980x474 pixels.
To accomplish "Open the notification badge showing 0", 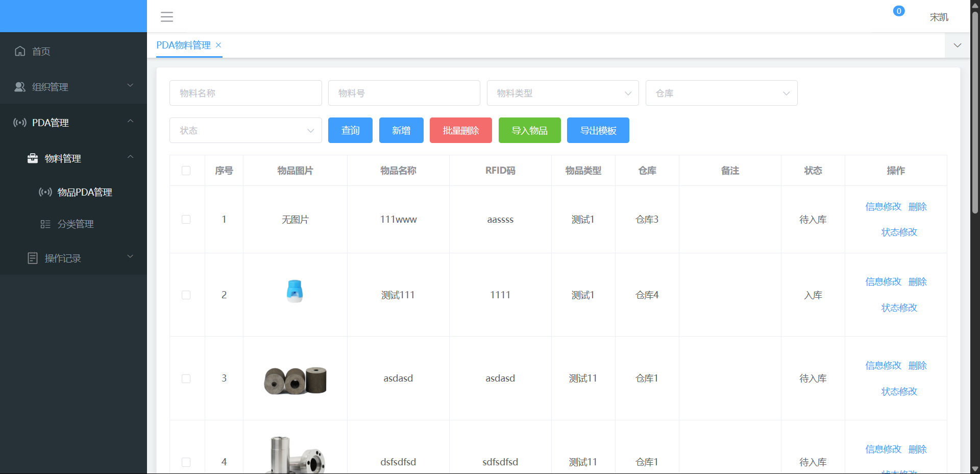I will [899, 11].
